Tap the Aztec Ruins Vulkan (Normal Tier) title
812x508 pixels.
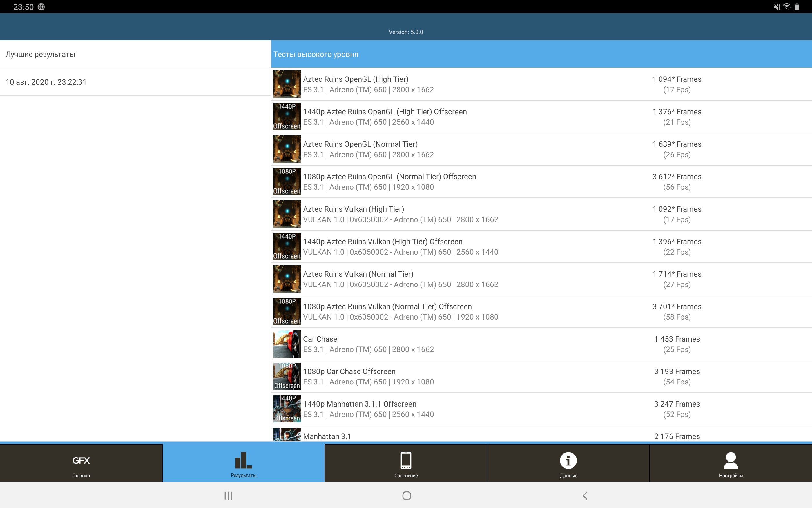click(358, 274)
